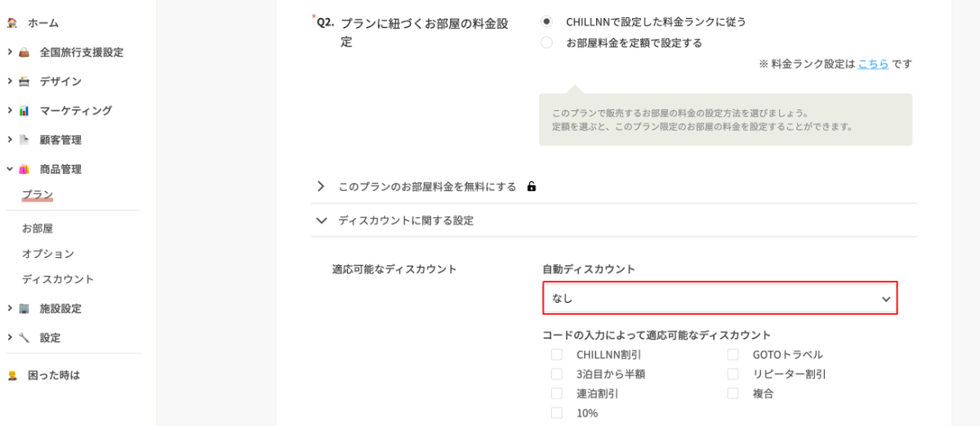This screenshot has height=426, width=980.
Task: Enable the GOTOトラベル discount checkbox
Action: [733, 354]
